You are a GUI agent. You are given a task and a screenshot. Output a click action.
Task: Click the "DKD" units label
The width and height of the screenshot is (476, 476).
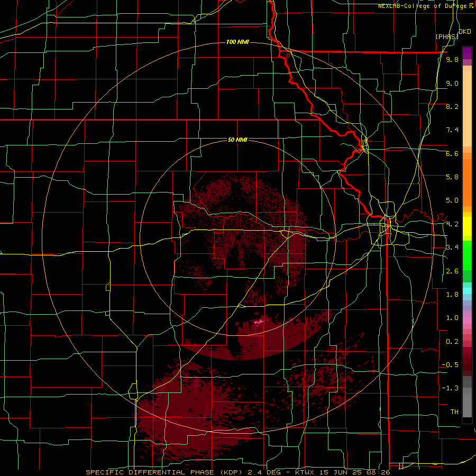coord(465,31)
